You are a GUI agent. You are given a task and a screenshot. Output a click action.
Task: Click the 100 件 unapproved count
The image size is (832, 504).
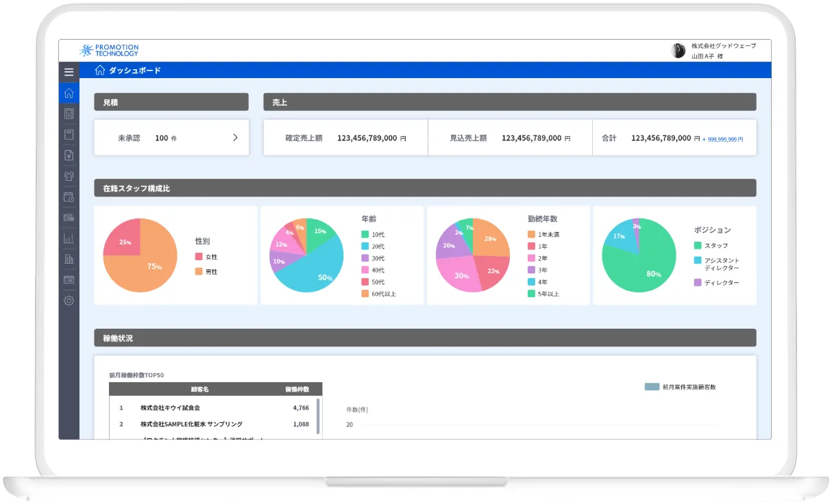[166, 138]
